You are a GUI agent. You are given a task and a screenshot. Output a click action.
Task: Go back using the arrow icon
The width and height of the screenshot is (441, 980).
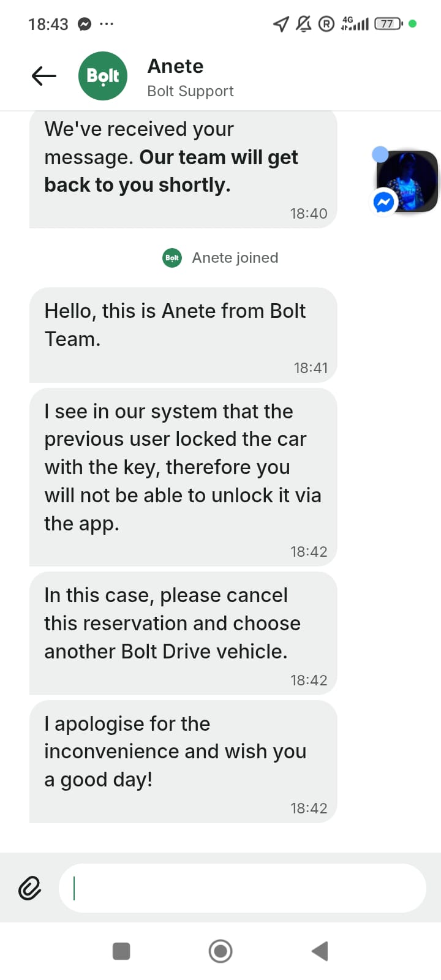[44, 76]
